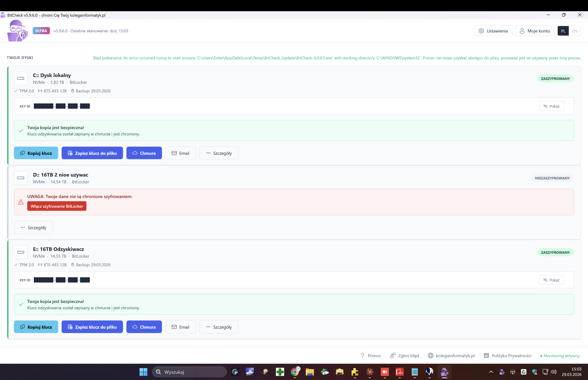This screenshot has width=588, height=380.
Task: Click Kopiuj klucz for the C: drive
Action: (36, 153)
